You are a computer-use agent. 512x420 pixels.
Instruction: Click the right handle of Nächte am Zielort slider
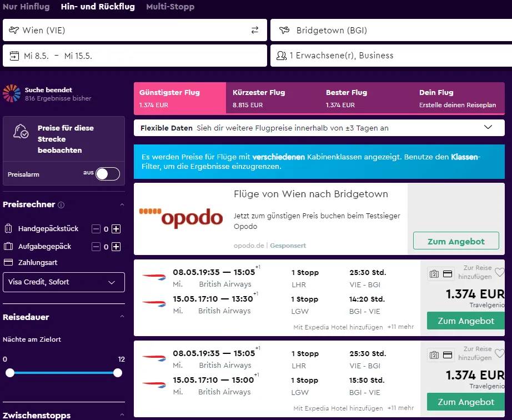(118, 373)
